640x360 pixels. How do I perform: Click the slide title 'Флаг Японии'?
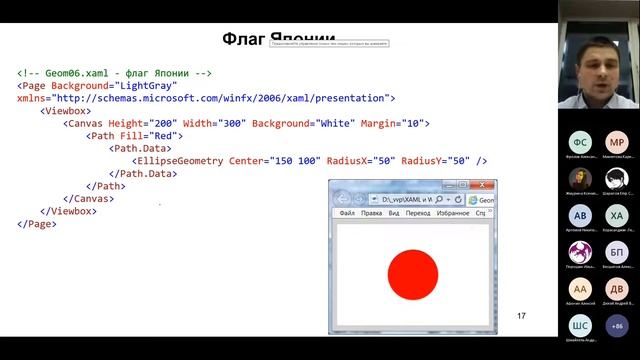pos(278,38)
